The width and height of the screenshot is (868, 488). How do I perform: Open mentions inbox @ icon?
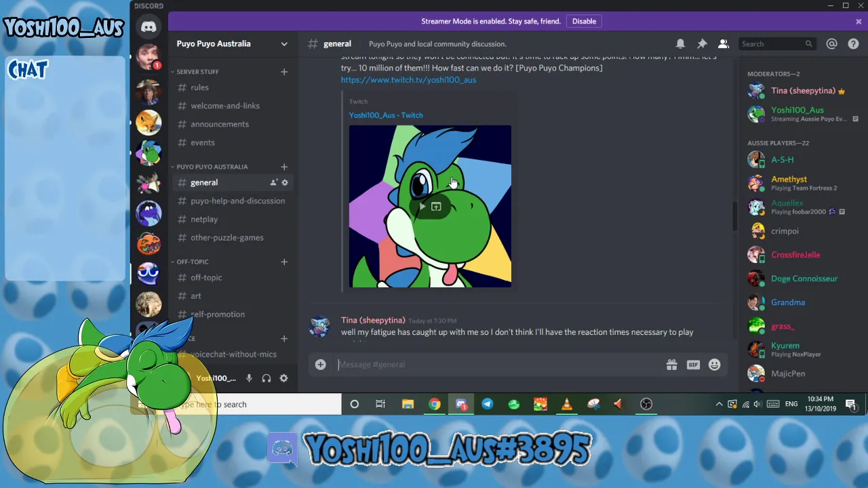click(x=832, y=44)
